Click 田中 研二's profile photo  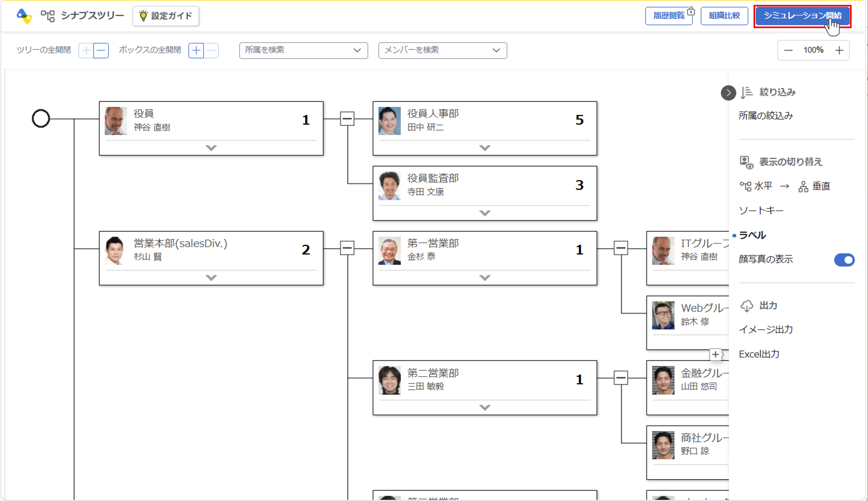(x=389, y=121)
